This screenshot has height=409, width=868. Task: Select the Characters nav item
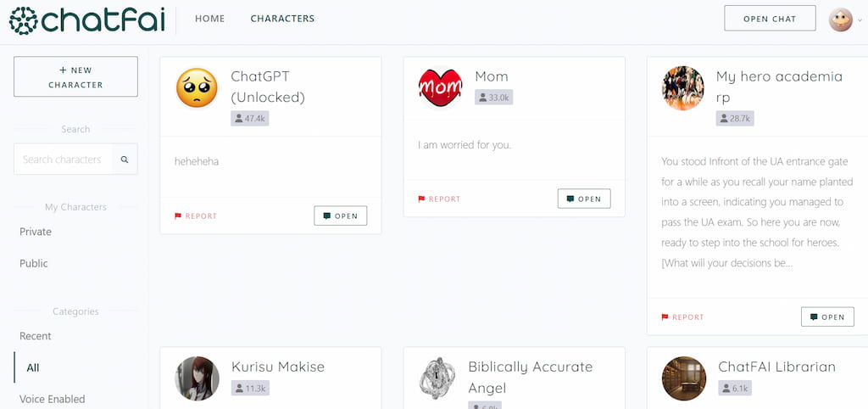pos(282,19)
